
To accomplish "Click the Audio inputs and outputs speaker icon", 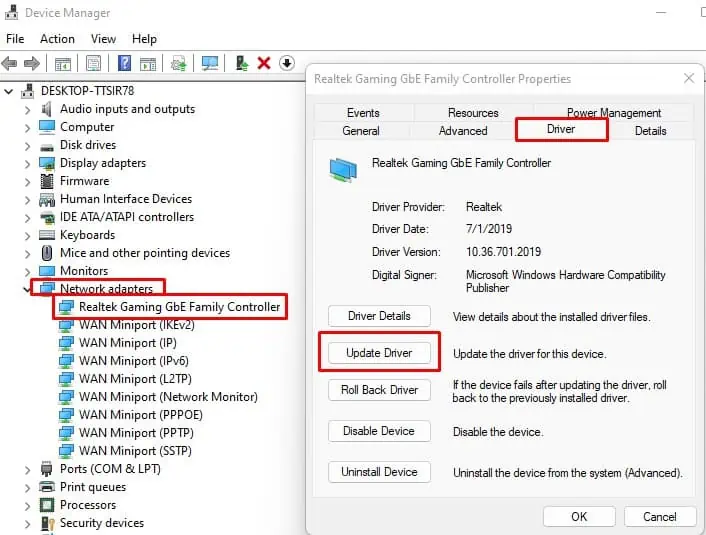I will click(x=46, y=109).
